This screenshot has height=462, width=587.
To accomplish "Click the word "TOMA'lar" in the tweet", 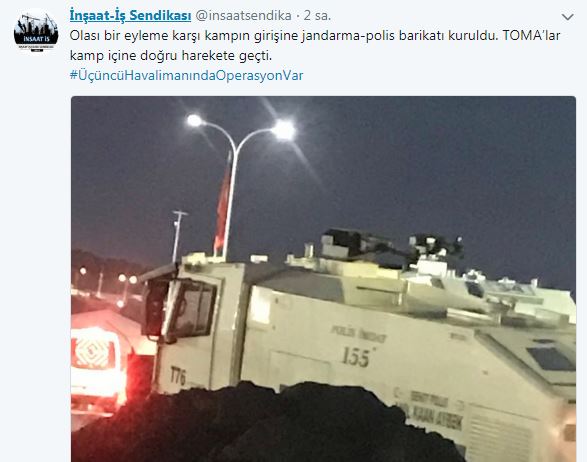I will [x=532, y=35].
